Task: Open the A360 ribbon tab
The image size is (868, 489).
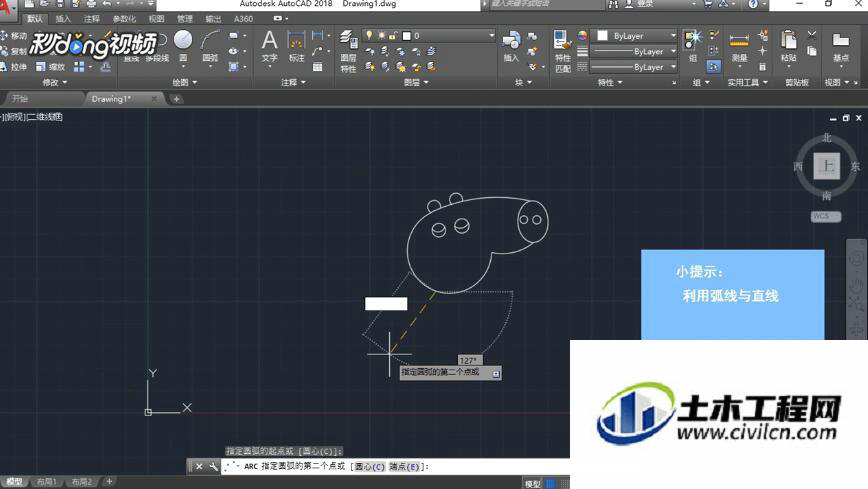Action: pos(244,19)
